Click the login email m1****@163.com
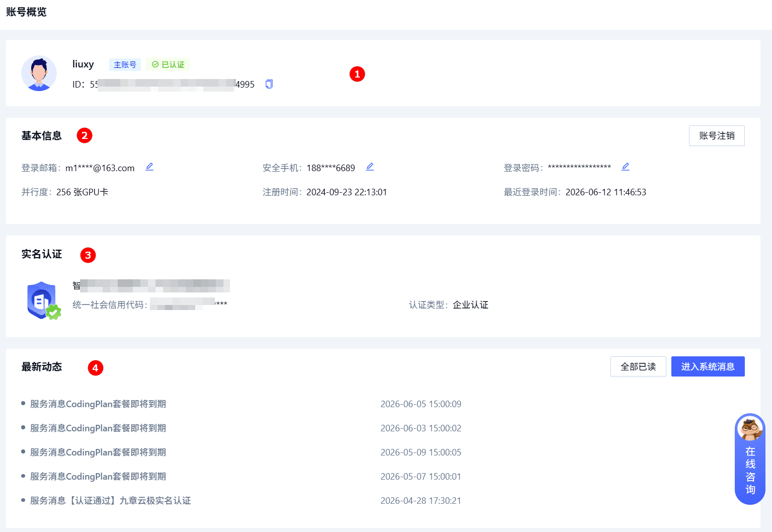This screenshot has width=772, height=532. (100, 168)
